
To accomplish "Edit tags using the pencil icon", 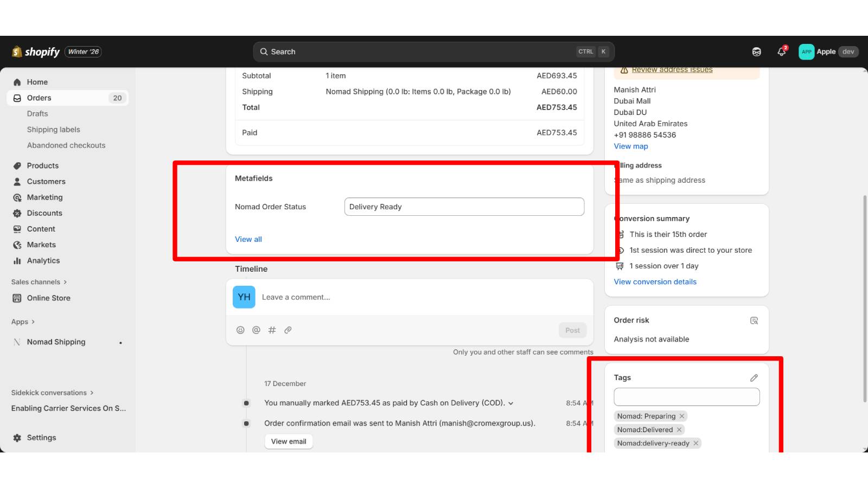I will click(754, 377).
